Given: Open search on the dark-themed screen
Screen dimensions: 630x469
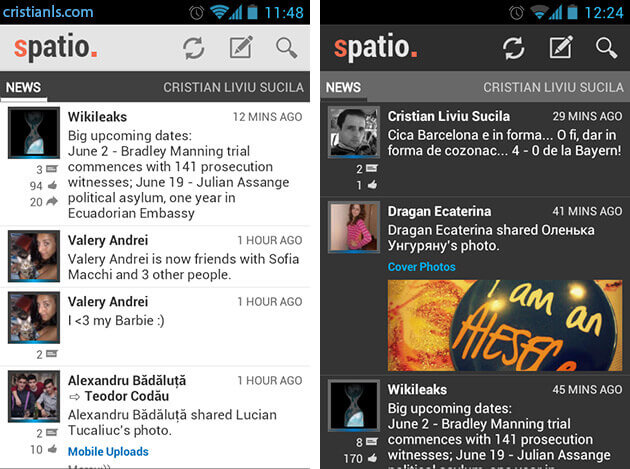Looking at the screenshot, I should pos(606,48).
